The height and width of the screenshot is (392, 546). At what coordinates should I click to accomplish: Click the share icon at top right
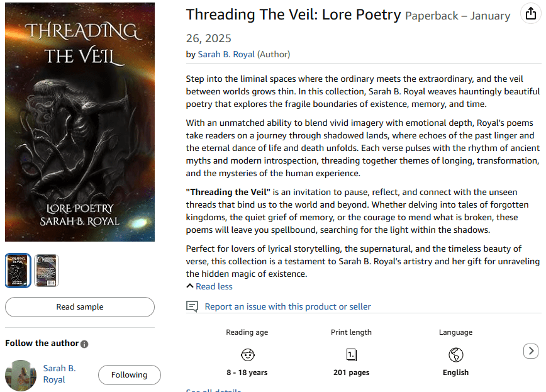(530, 14)
